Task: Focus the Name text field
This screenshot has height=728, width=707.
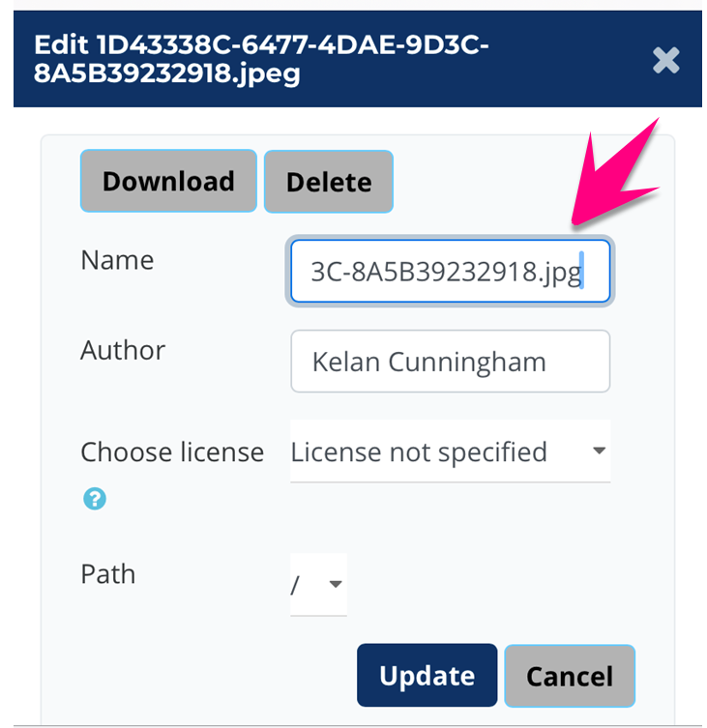Action: coord(450,273)
